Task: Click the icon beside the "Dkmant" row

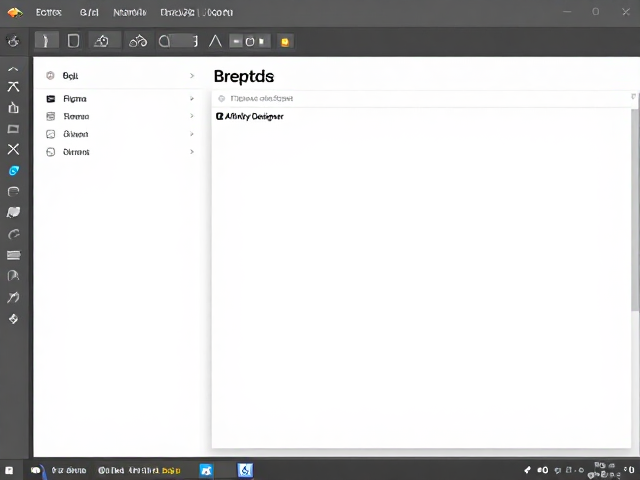Action: (x=51, y=152)
